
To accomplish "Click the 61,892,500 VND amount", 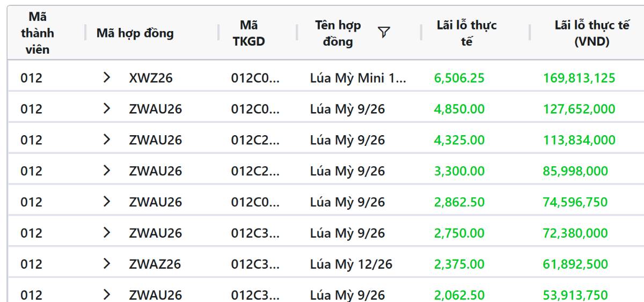I will (x=575, y=264).
